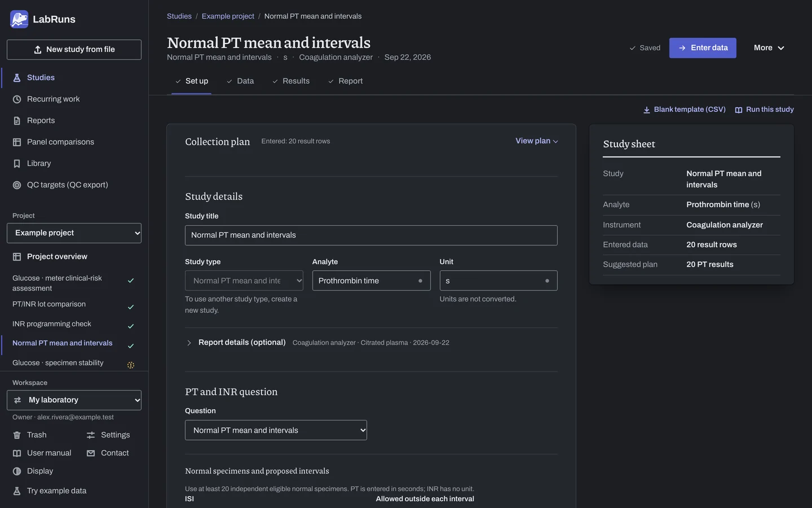The width and height of the screenshot is (812, 508).
Task: Click the Study title input field
Action: (x=371, y=235)
